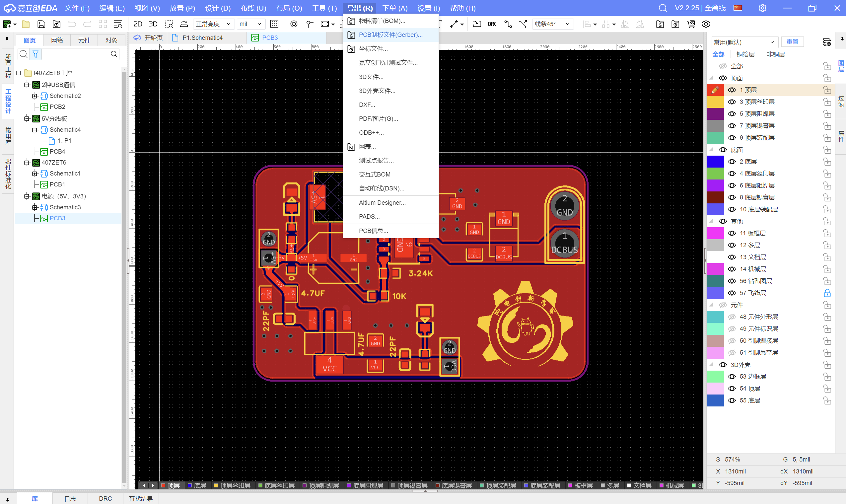Screen dimensions: 846x504
Task: Click the open folder toolbar icon
Action: point(26,24)
